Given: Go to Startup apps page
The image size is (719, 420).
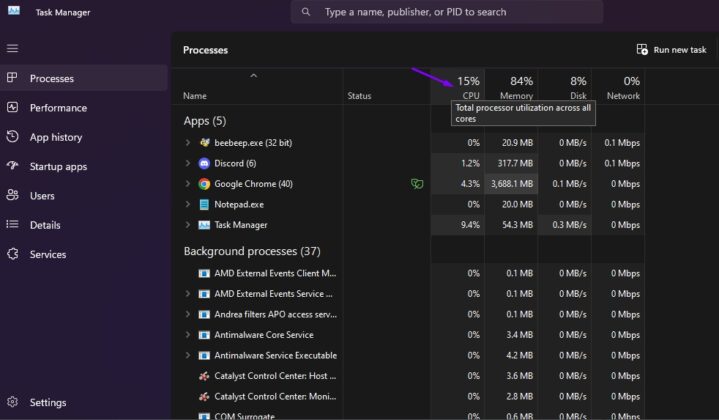Looking at the screenshot, I should point(84,166).
